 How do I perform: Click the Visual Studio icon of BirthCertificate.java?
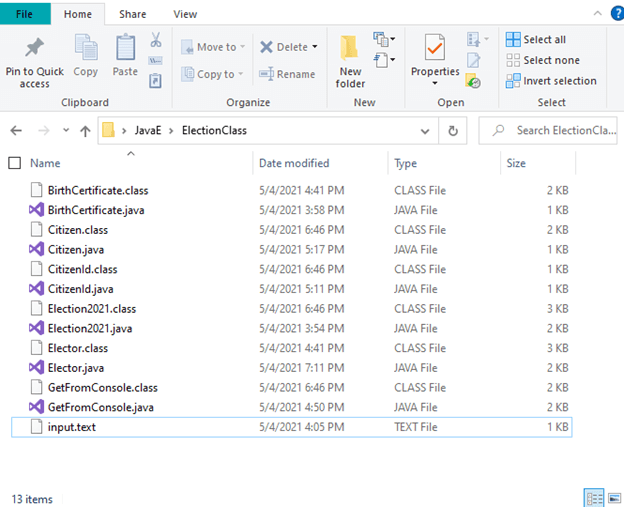pos(36,210)
